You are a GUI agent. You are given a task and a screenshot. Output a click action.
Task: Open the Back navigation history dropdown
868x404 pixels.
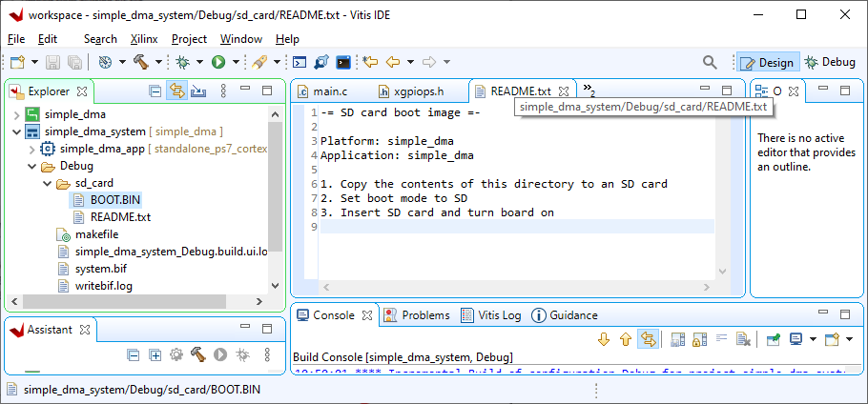pos(410,63)
